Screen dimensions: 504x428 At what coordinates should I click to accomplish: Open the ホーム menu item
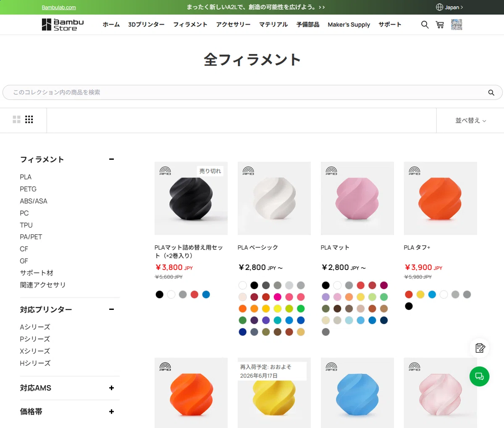coord(111,25)
